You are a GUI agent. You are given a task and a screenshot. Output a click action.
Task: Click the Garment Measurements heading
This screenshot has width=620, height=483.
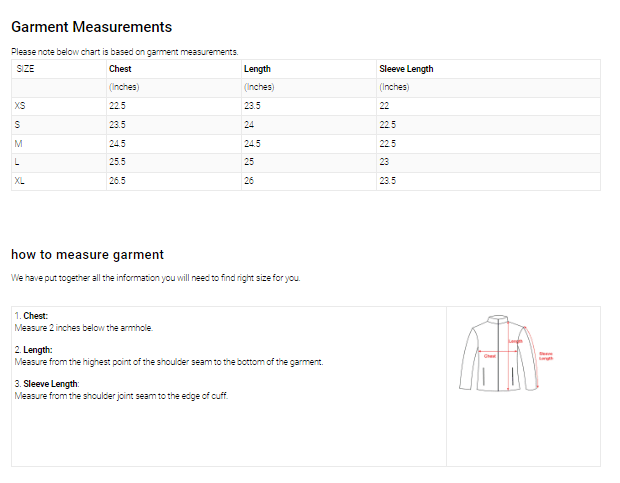[x=92, y=27]
